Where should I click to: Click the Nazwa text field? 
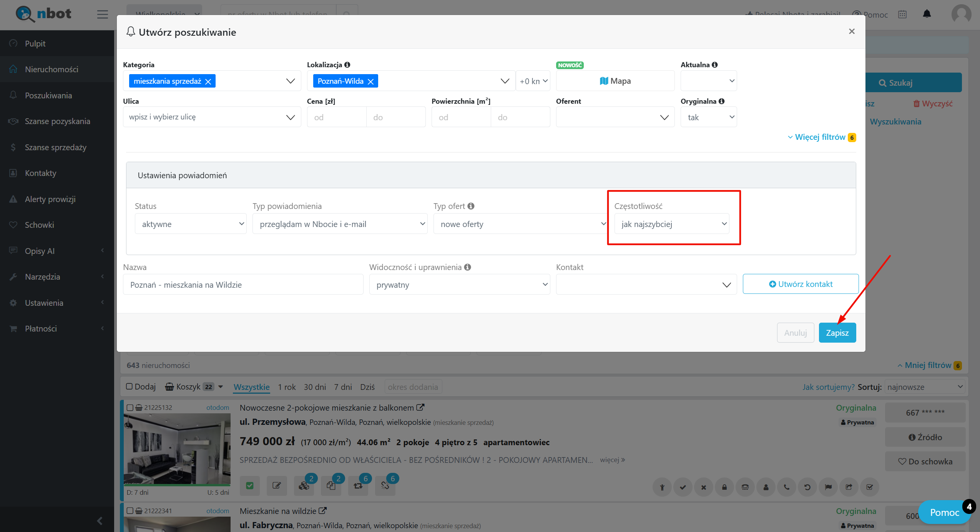point(243,285)
